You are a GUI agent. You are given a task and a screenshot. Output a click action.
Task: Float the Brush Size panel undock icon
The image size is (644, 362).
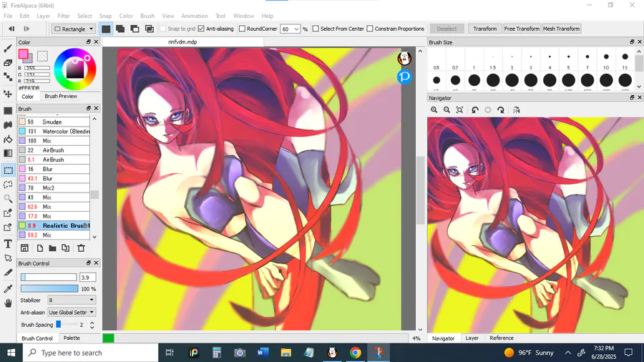[x=632, y=42]
